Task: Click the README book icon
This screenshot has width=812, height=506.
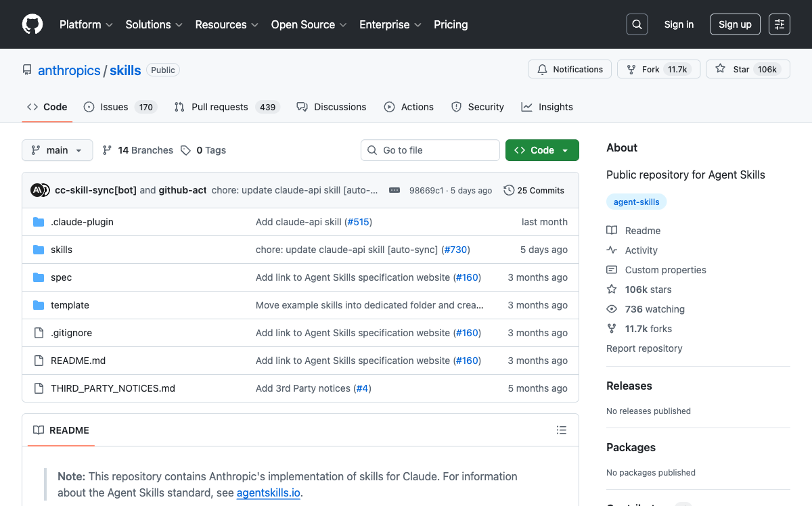Action: [x=39, y=430]
